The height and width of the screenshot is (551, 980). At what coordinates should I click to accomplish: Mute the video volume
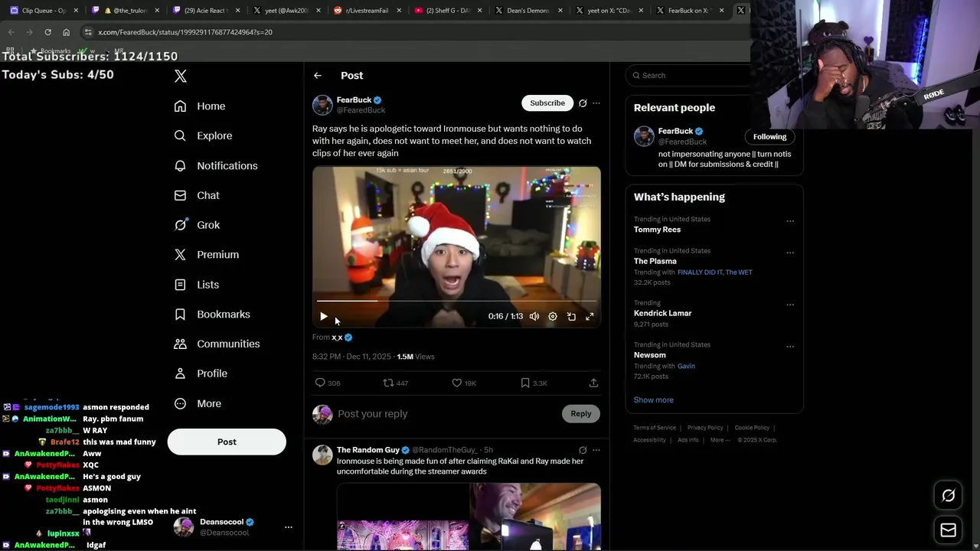[534, 316]
